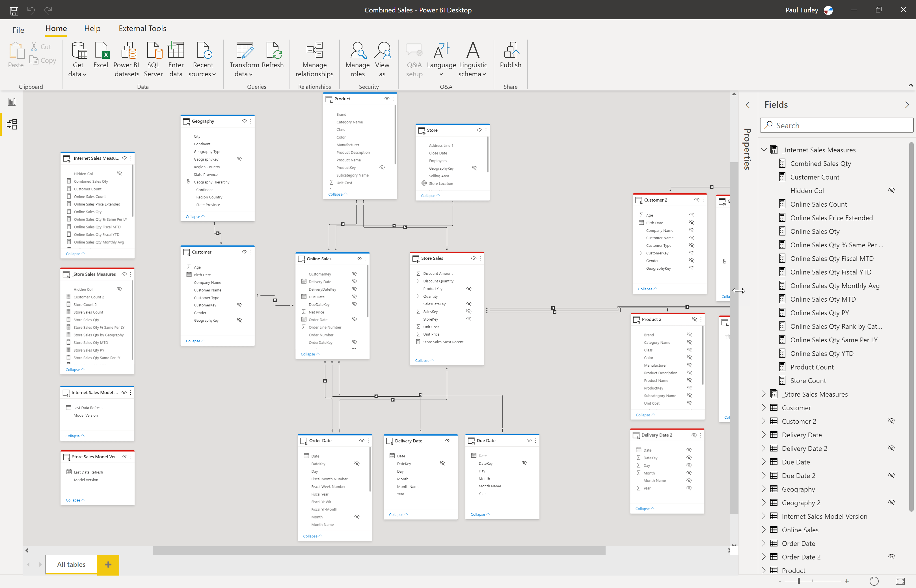Hide the CustomerKey column in Online Sales
Screen dimensions: 916x588
(x=354, y=274)
